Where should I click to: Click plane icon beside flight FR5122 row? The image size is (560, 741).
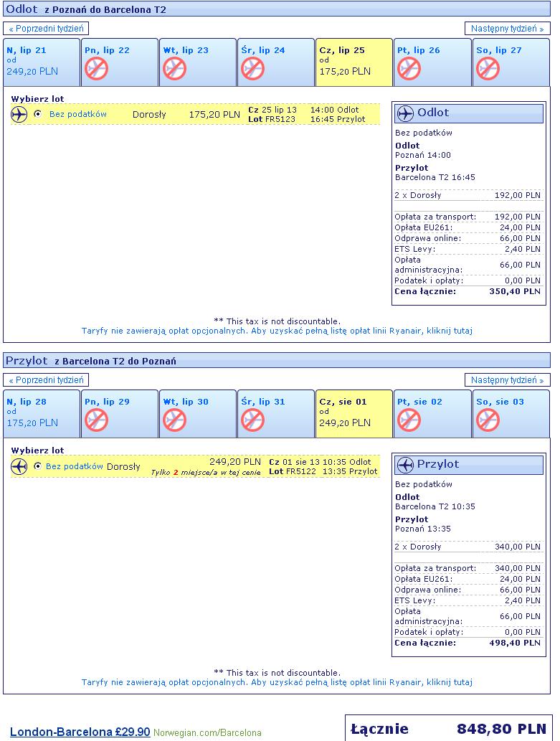click(19, 466)
